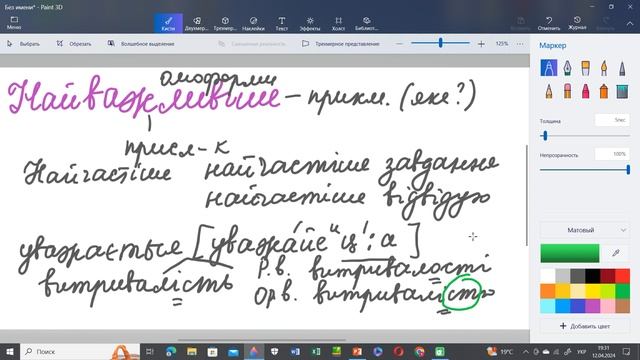
Task: Activate the Выбрать (Select) tool
Action: pos(24,44)
